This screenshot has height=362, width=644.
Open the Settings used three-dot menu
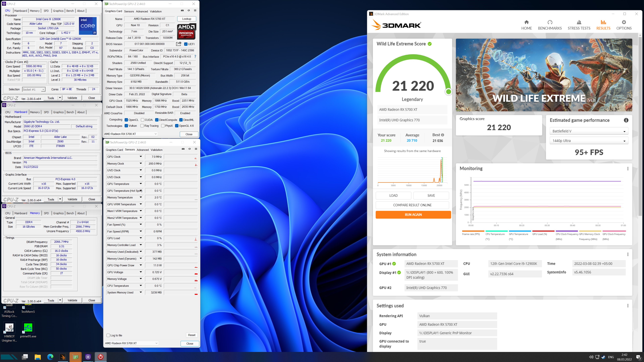point(628,306)
